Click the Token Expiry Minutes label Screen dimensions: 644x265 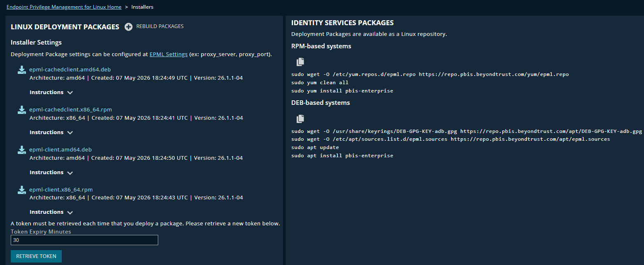[x=41, y=232]
